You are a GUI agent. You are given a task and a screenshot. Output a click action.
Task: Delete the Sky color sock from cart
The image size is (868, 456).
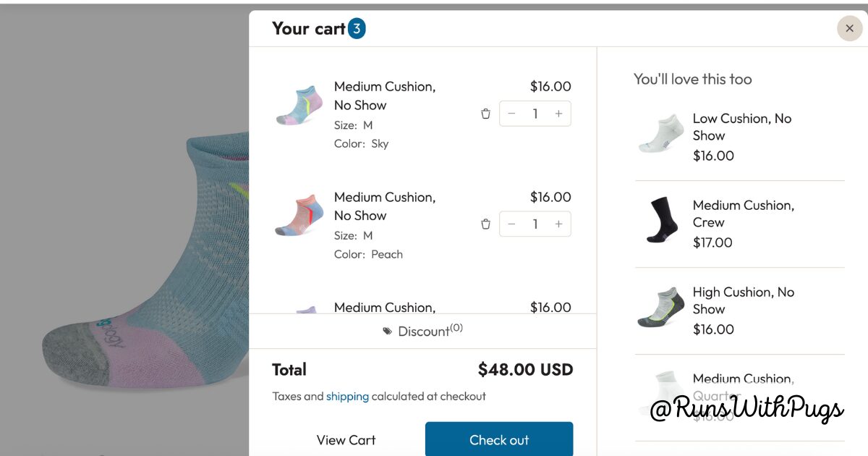[x=485, y=114]
